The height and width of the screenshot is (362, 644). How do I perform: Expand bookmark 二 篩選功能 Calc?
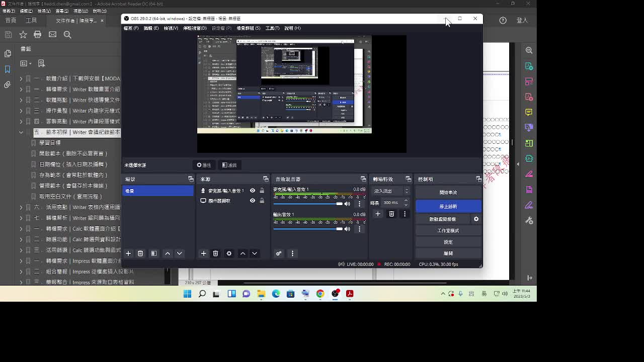click(x=21, y=239)
